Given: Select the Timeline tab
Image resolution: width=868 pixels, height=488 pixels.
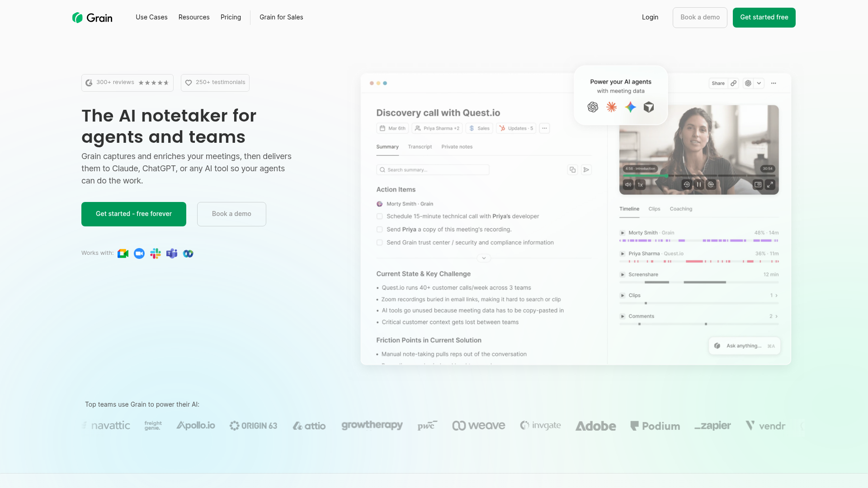Looking at the screenshot, I should tap(629, 209).
